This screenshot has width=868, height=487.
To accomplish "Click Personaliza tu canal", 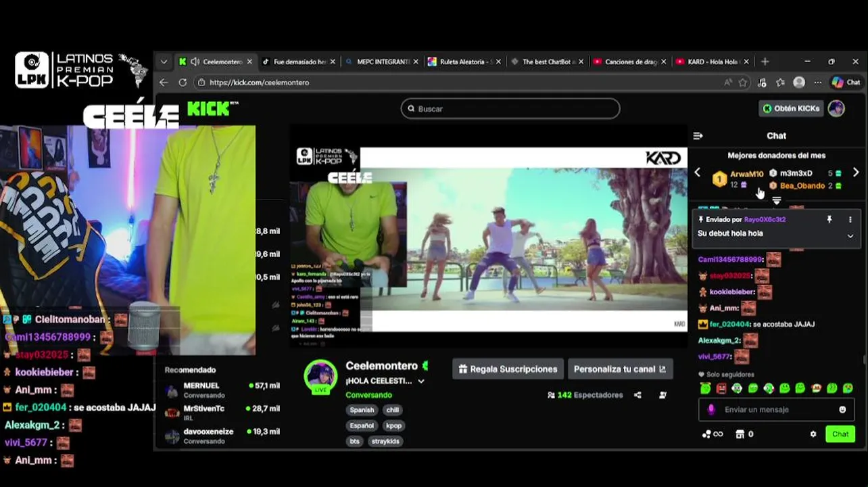I will [620, 369].
